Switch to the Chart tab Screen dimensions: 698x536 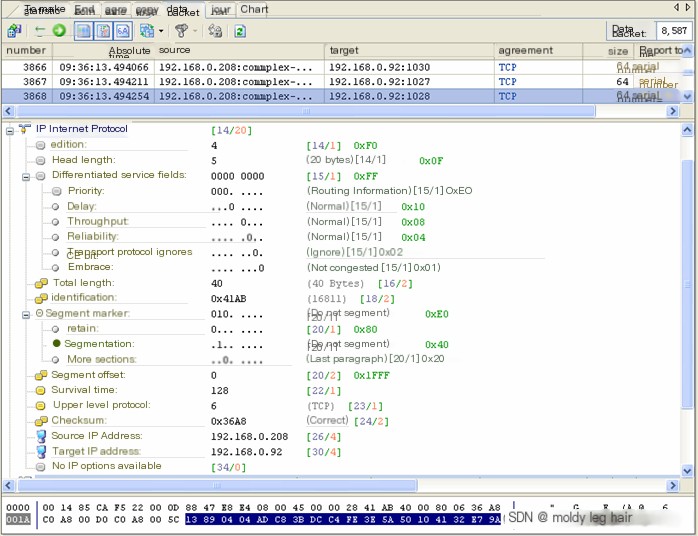coord(254,9)
